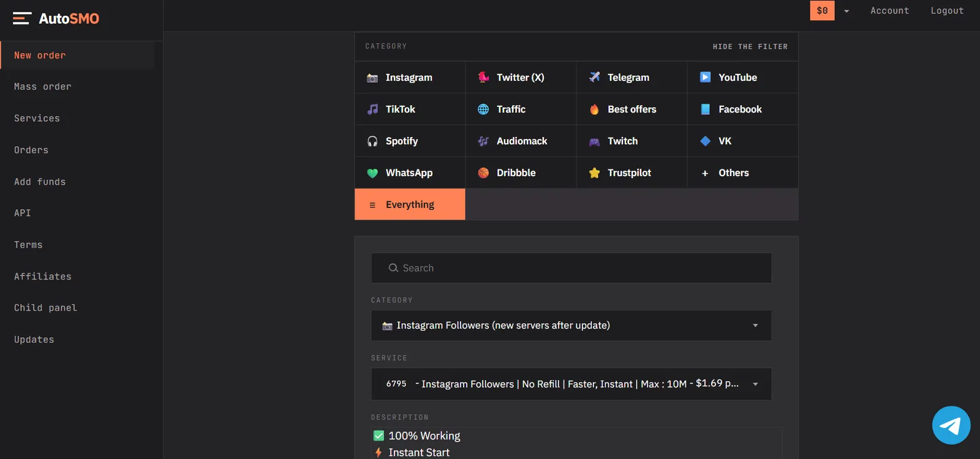Open the Telegram chat floating button
Screen dimensions: 980x459
click(x=951, y=425)
